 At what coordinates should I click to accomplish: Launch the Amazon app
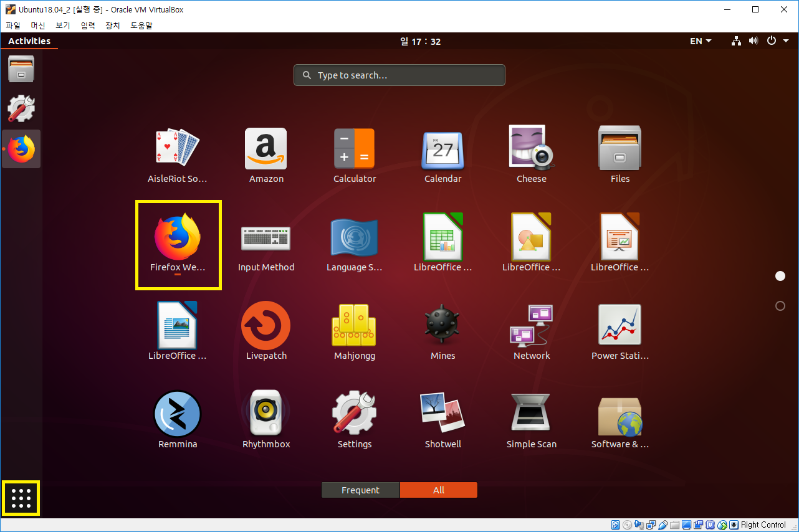(x=266, y=156)
